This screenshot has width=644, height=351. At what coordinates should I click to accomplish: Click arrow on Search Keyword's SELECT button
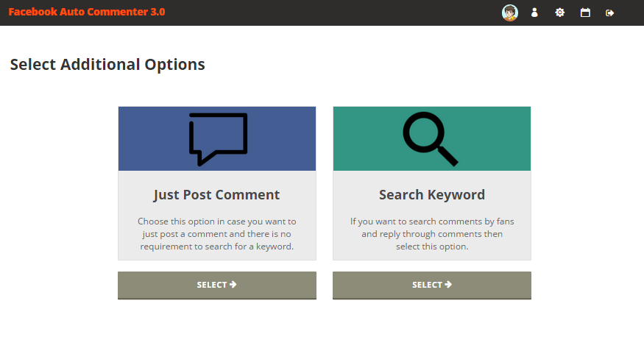click(x=448, y=285)
